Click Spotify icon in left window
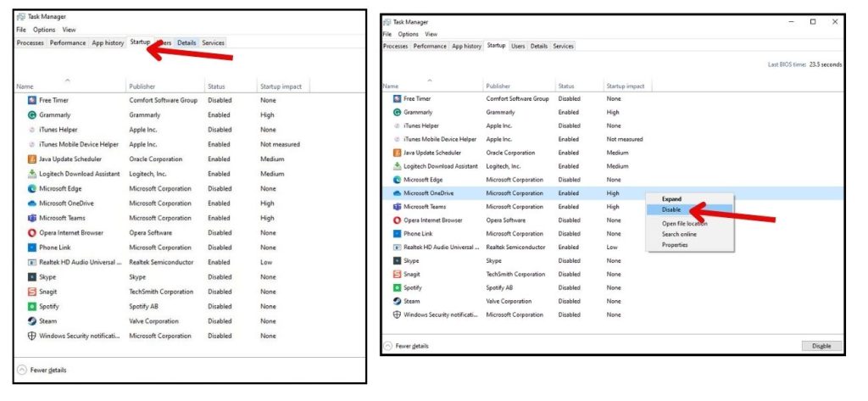Screen dimensions: 868x401 (x=32, y=306)
